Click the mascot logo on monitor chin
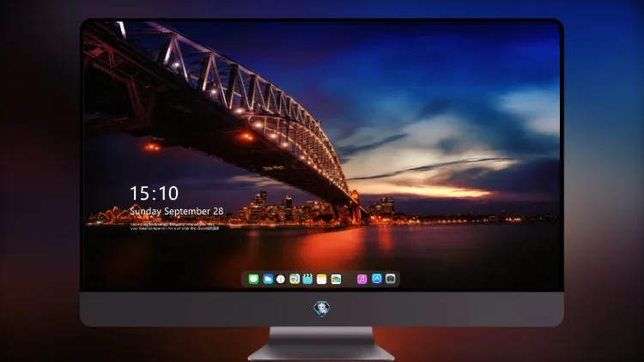 [x=322, y=308]
